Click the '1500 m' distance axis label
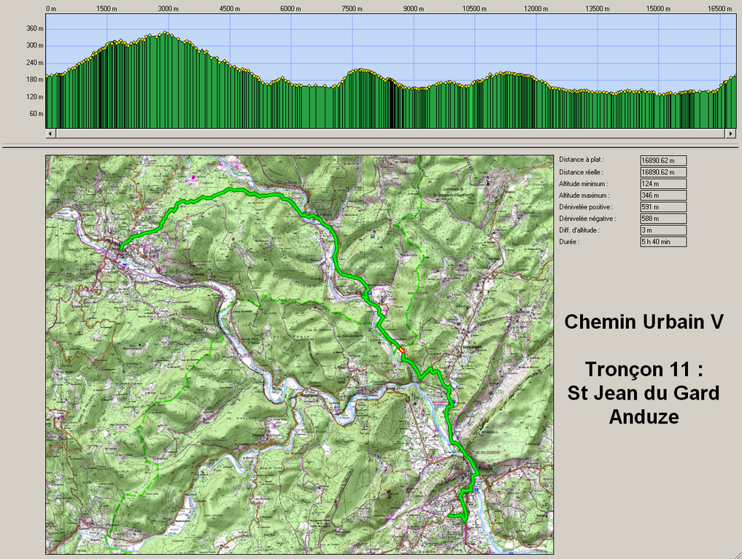Image resolution: width=742 pixels, height=560 pixels. [x=107, y=9]
